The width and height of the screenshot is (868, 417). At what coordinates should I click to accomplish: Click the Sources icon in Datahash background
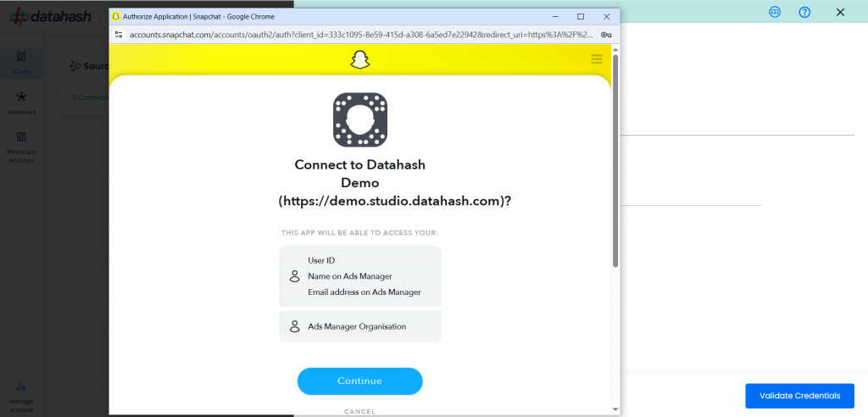(x=75, y=66)
